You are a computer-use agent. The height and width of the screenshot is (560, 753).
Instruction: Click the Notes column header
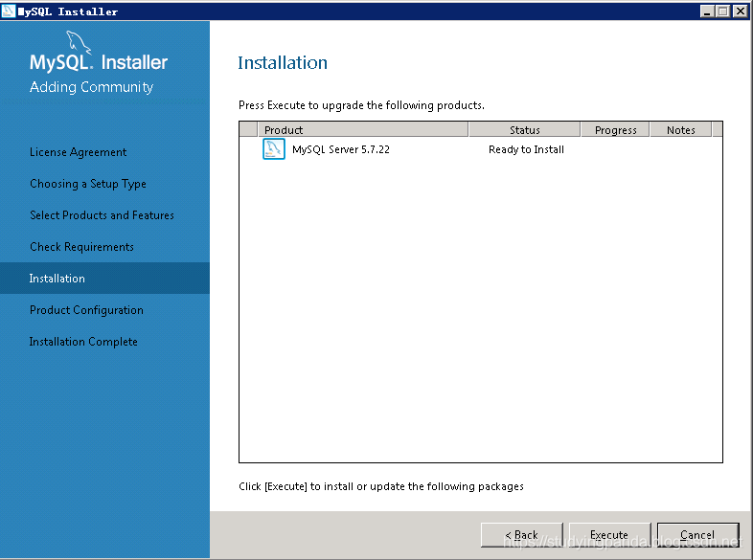point(680,129)
